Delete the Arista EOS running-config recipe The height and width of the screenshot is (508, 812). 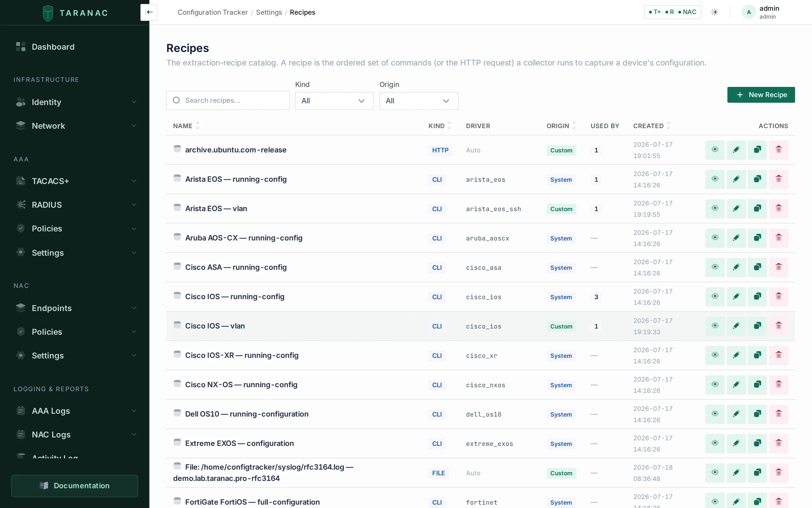click(778, 179)
